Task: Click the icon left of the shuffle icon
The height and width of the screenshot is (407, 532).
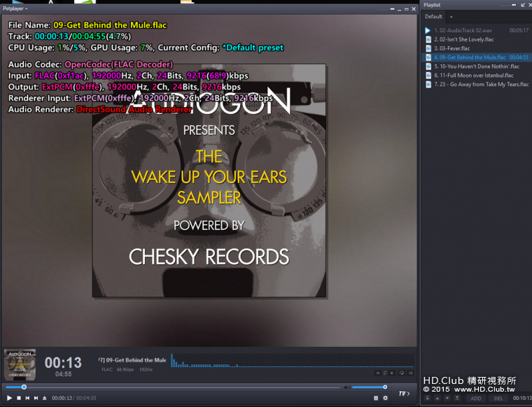Action: pyautogui.click(x=402, y=373)
